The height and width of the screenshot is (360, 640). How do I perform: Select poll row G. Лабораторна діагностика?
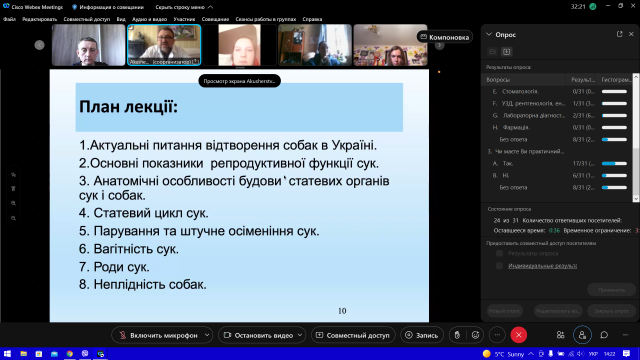tap(558, 116)
